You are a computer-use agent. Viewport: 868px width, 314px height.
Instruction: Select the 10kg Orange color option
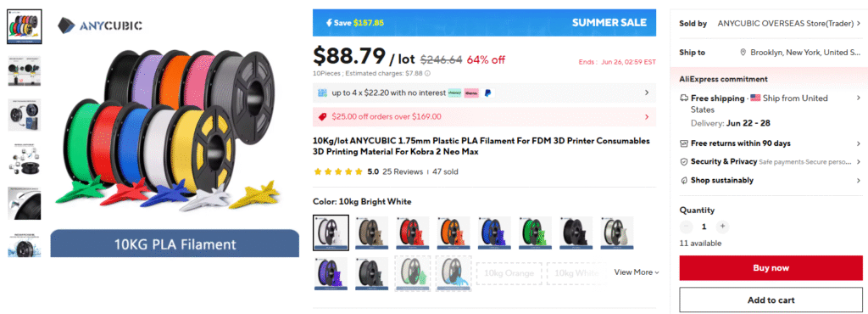pos(509,273)
